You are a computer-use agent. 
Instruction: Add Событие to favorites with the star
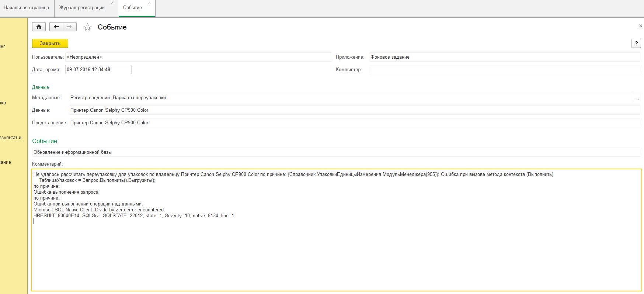[x=87, y=27]
